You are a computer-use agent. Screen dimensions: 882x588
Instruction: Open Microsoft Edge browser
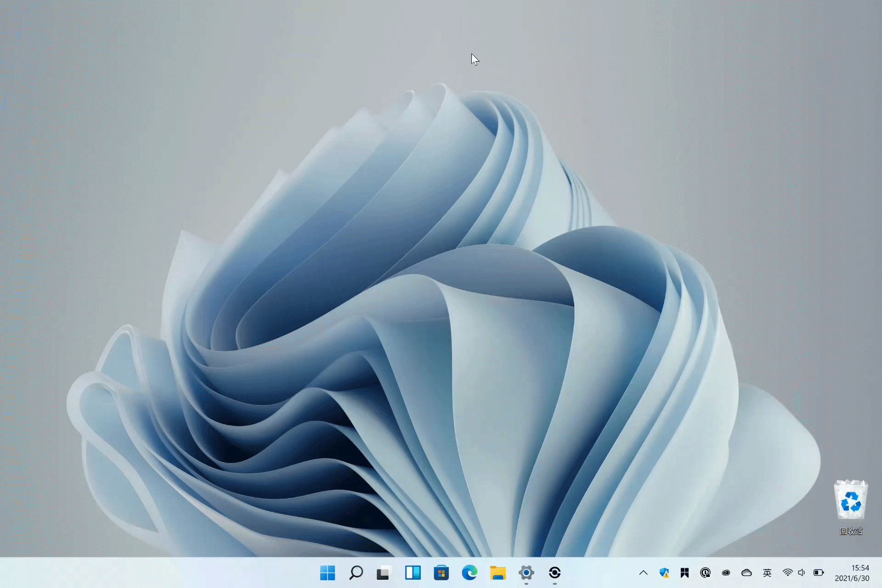point(469,573)
